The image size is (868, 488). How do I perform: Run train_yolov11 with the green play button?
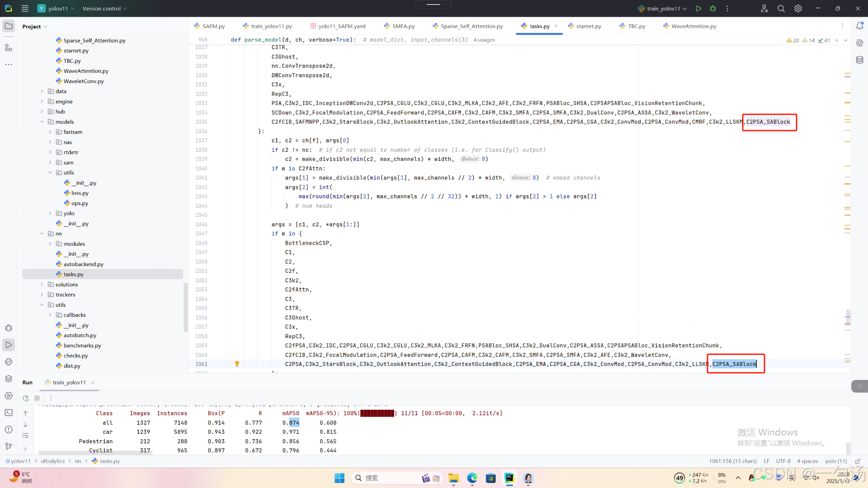coord(698,9)
